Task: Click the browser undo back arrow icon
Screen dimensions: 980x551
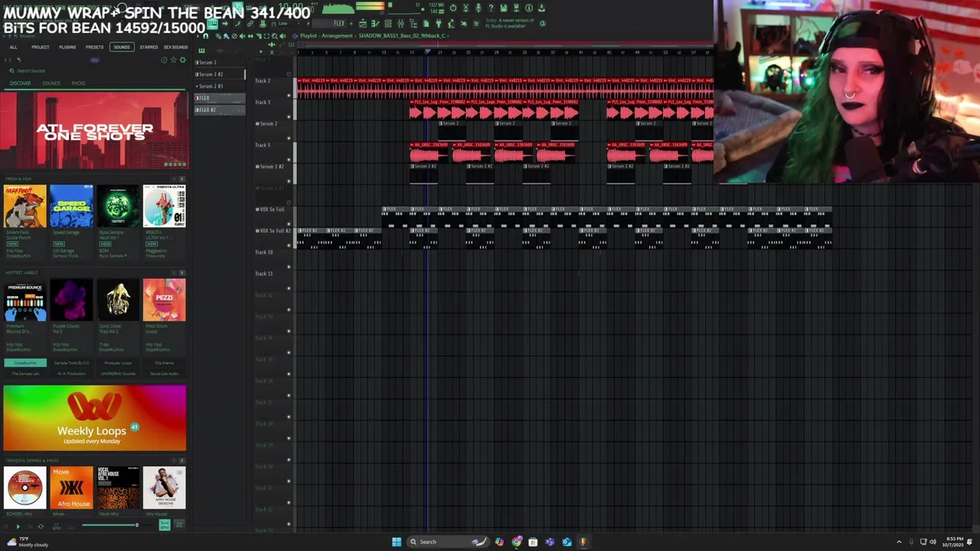Action: (18, 60)
